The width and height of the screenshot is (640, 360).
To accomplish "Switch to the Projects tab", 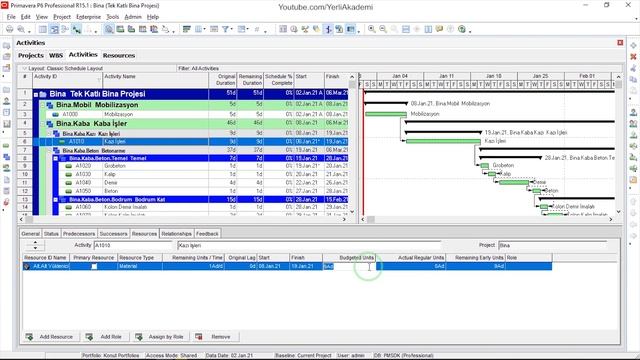I will point(31,55).
